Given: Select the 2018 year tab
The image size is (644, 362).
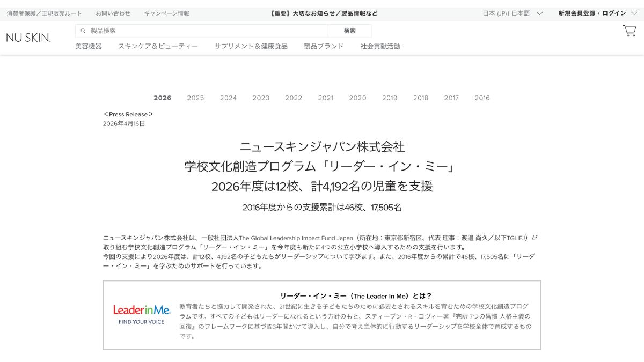Looking at the screenshot, I should pyautogui.click(x=421, y=98).
